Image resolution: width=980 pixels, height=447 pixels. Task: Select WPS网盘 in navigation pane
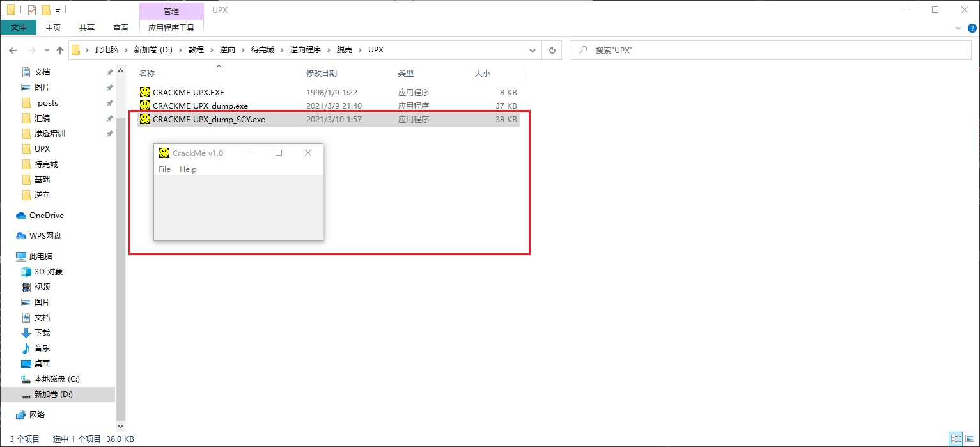(45, 236)
